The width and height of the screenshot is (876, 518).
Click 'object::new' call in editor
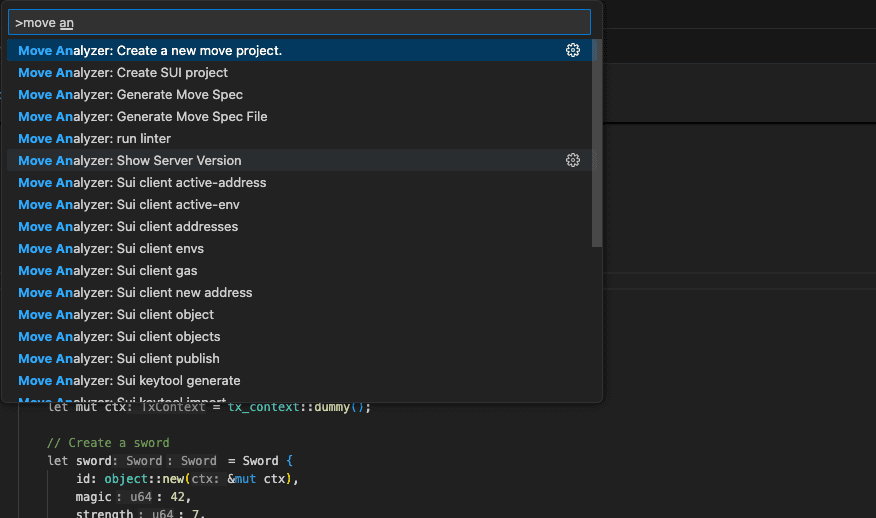pos(144,479)
